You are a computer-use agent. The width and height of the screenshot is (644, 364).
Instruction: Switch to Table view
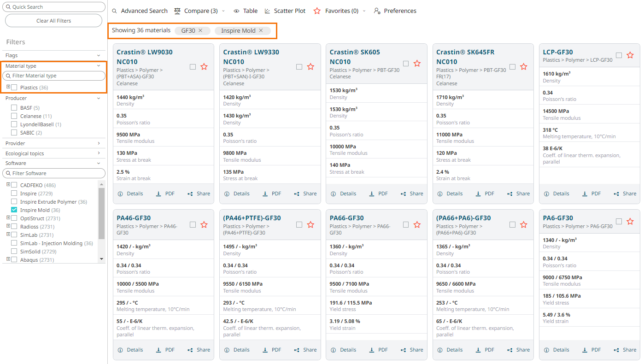245,11
